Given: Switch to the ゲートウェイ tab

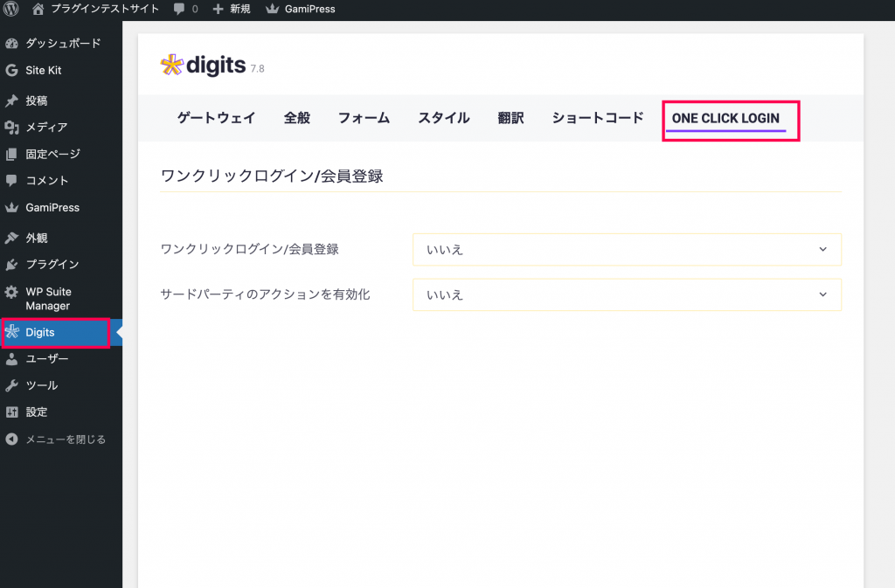Looking at the screenshot, I should (x=217, y=118).
